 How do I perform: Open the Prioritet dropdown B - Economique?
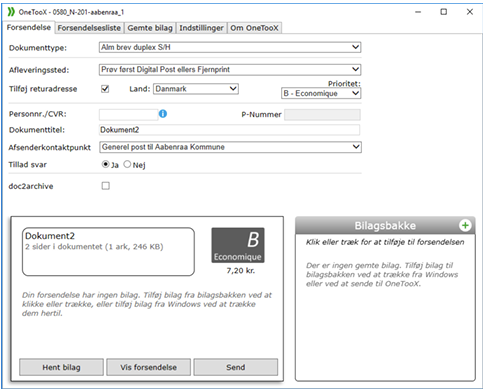(321, 93)
